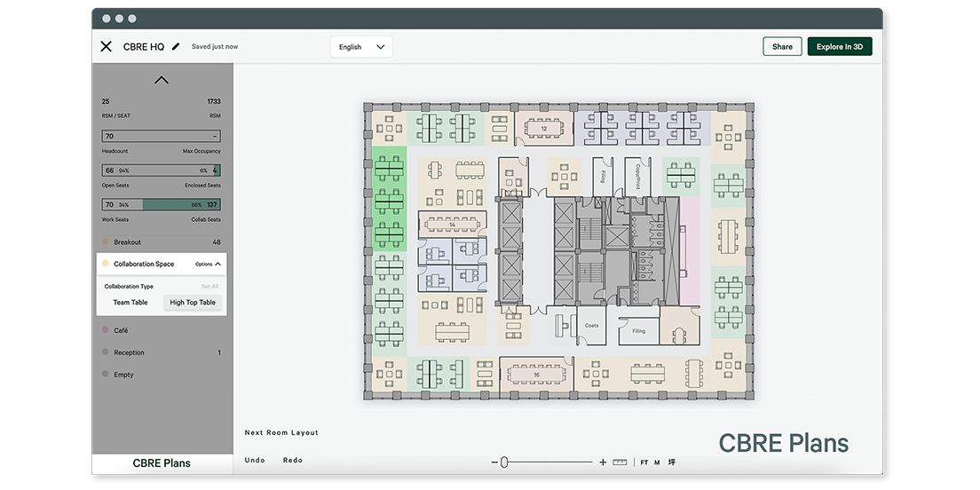Select Team Table collaboration type

[130, 303]
